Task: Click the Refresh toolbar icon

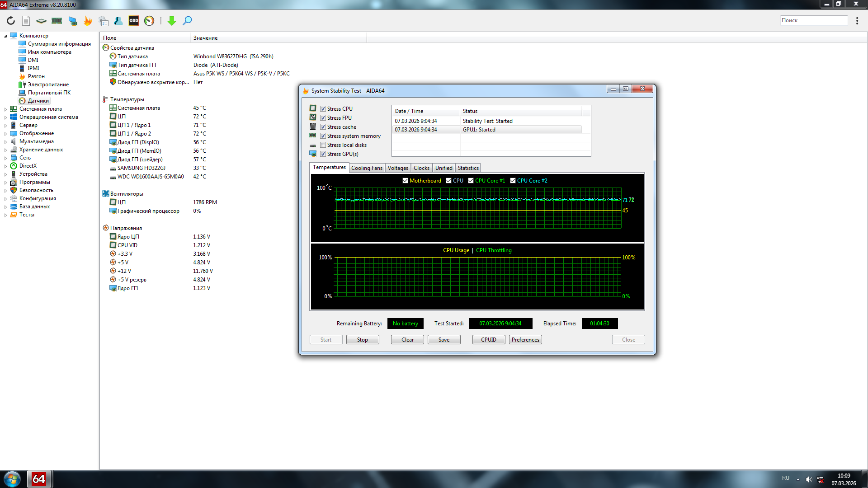Action: 11,21
